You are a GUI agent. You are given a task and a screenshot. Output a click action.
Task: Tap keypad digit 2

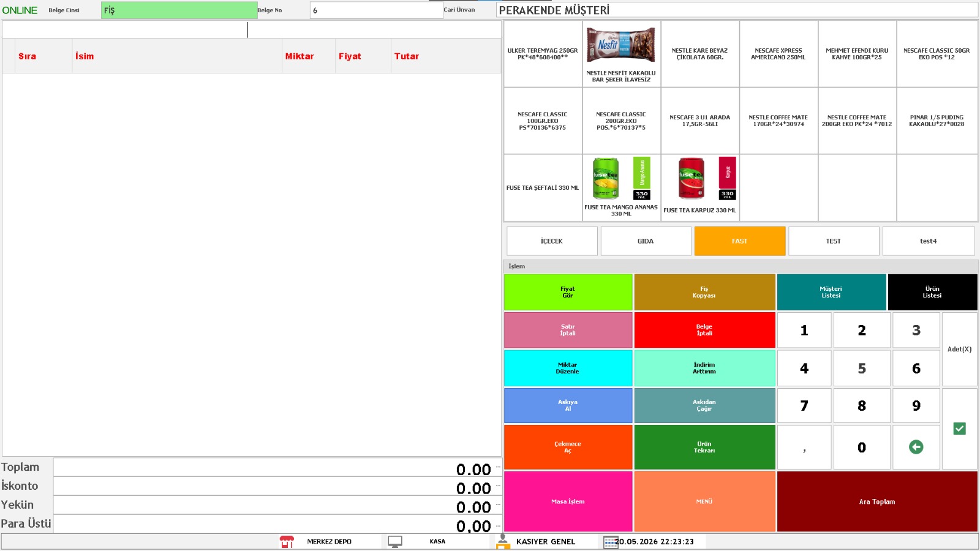(862, 330)
